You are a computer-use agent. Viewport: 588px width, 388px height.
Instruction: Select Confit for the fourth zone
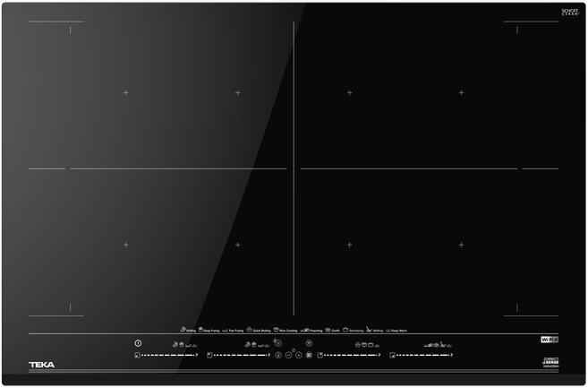click(x=436, y=344)
